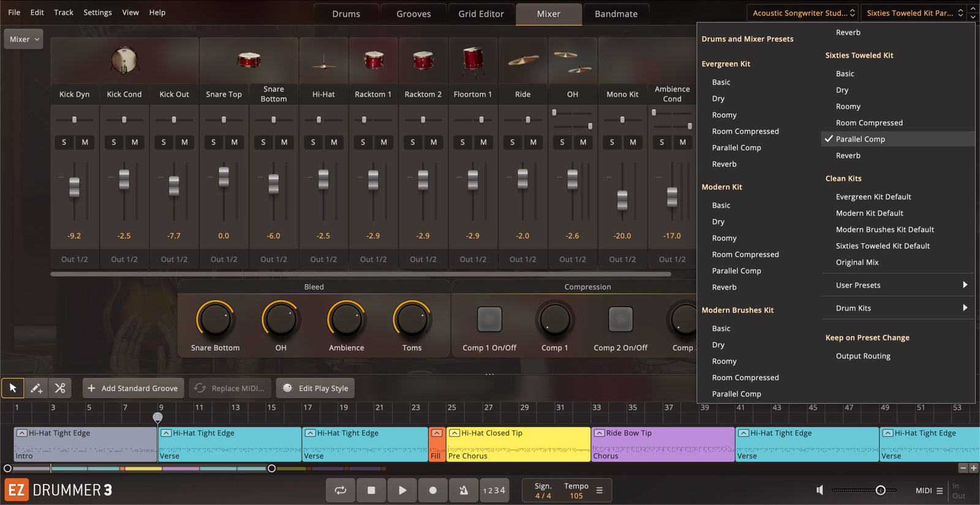The width and height of the screenshot is (980, 505).
Task: Click the Hi-Hat cymbal image
Action: (x=323, y=64)
